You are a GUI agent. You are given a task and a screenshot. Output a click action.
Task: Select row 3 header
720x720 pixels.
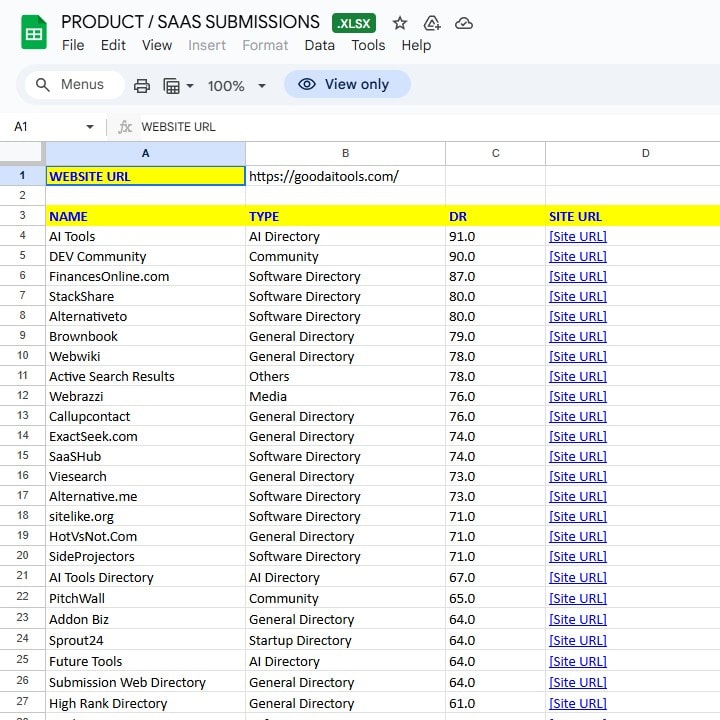point(22,215)
